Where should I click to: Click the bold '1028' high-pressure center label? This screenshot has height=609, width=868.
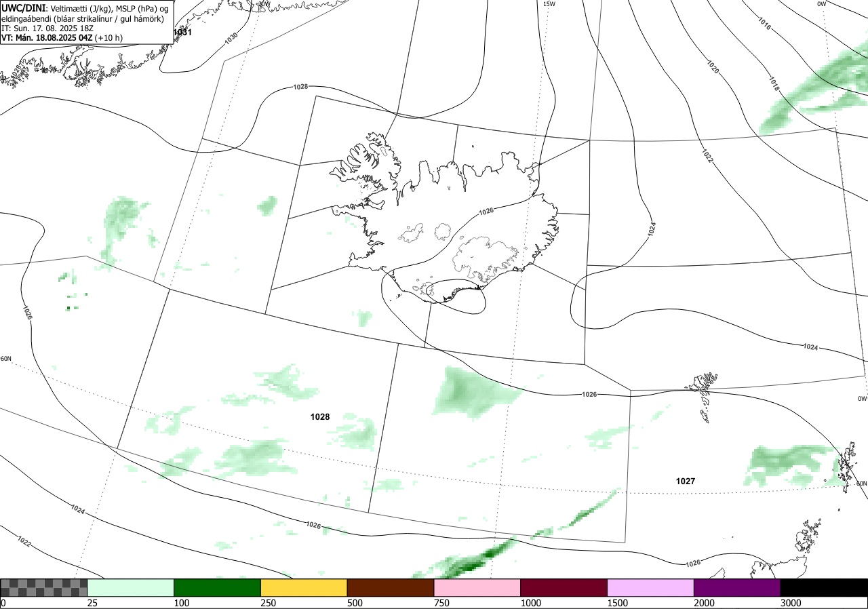[320, 416]
